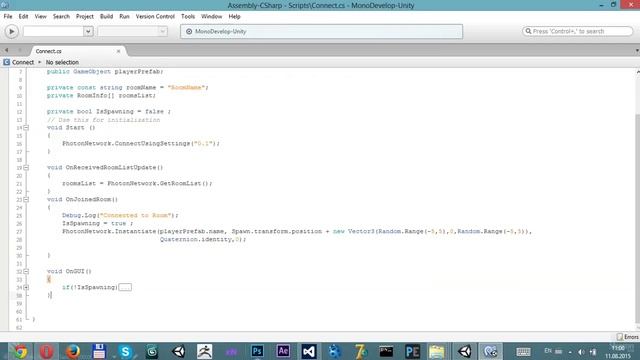
Task: Open the disabled runtime target dropdown
Action: (133, 31)
